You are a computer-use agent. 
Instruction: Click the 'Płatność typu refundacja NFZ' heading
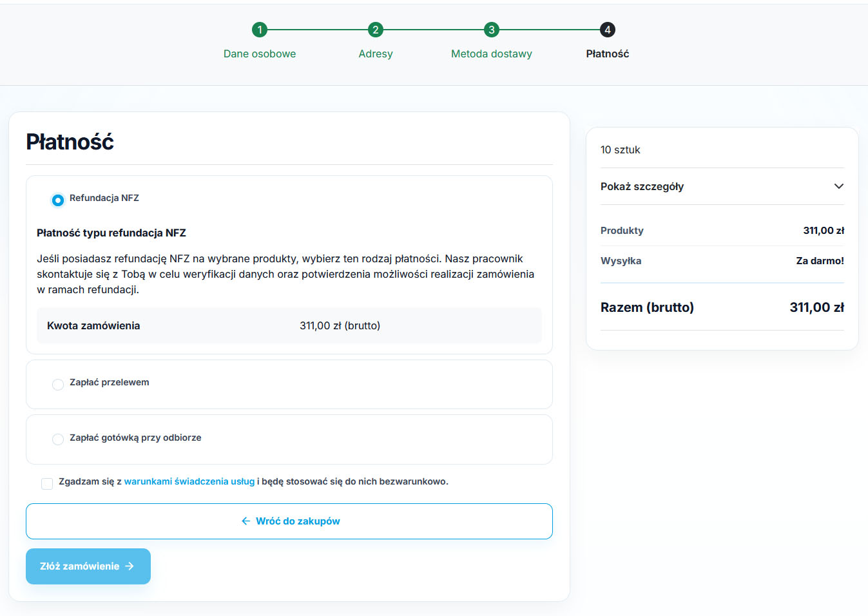pos(111,233)
